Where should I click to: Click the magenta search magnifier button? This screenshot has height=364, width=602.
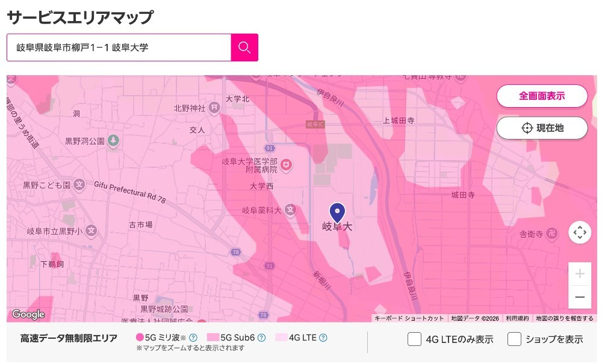click(x=244, y=48)
